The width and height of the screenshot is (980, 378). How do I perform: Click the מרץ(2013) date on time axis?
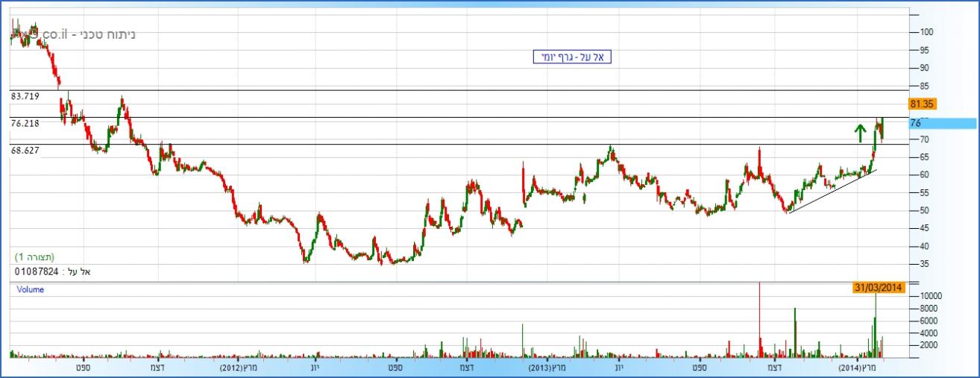pos(548,368)
